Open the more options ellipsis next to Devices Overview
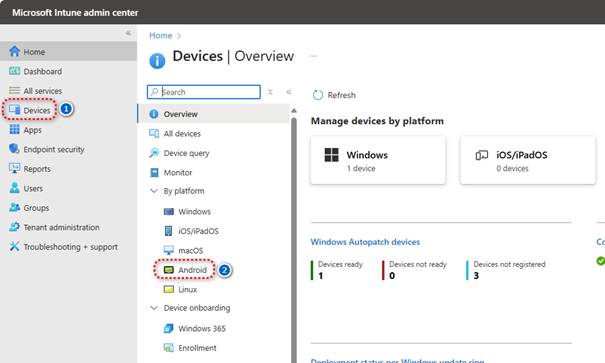Screen dimensions: 605x363 [x=313, y=56]
